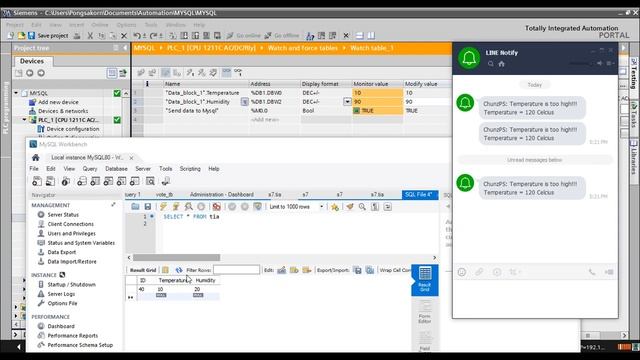Click Add new device in project tree
The width and height of the screenshot is (640, 360).
coord(58,102)
